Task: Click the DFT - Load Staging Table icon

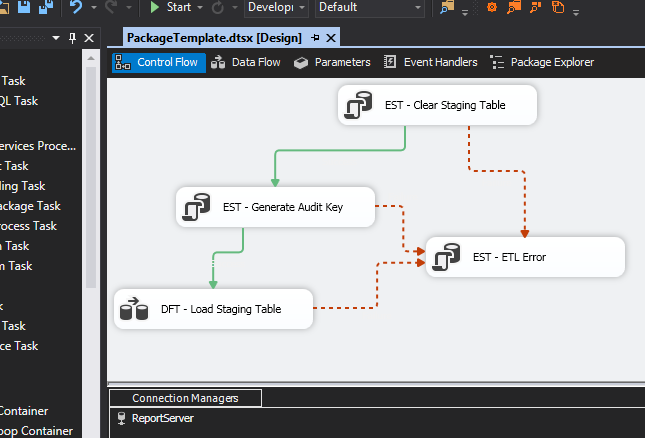Action: pos(133,309)
